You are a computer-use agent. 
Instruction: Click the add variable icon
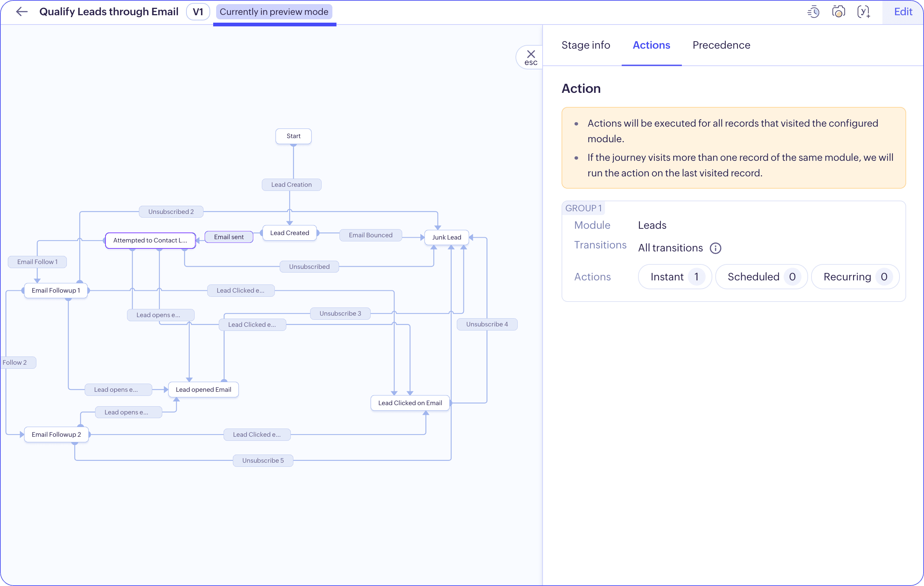[x=863, y=12]
